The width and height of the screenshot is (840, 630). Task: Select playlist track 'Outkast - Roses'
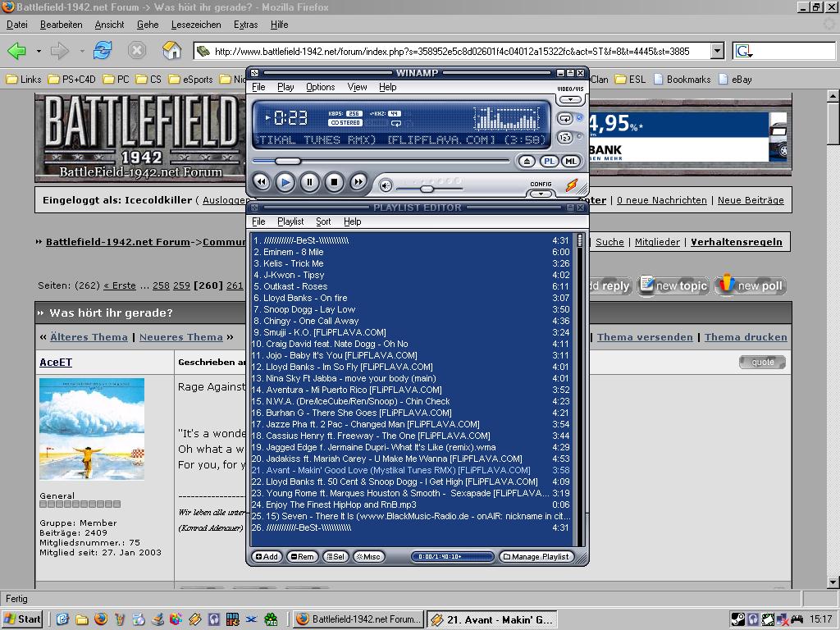pyautogui.click(x=412, y=286)
